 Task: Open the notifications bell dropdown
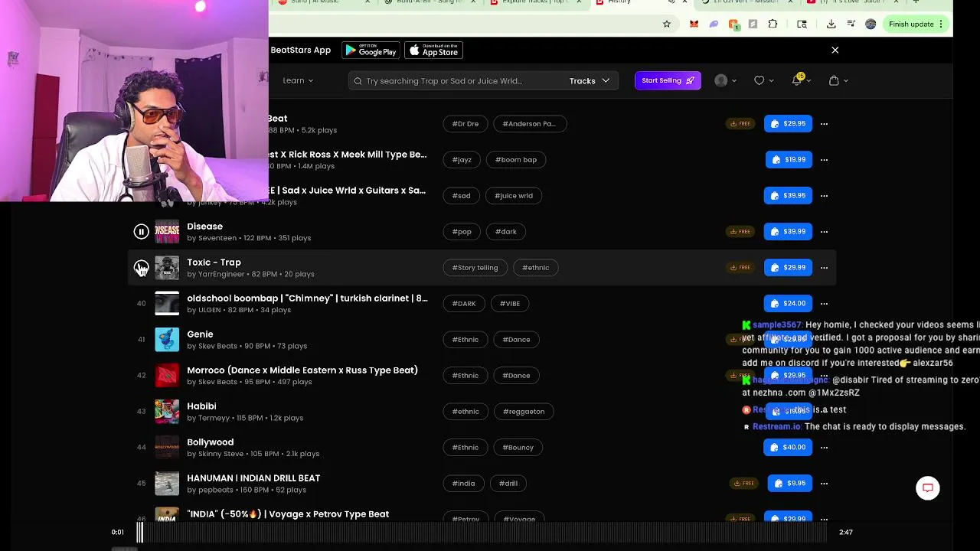click(800, 80)
